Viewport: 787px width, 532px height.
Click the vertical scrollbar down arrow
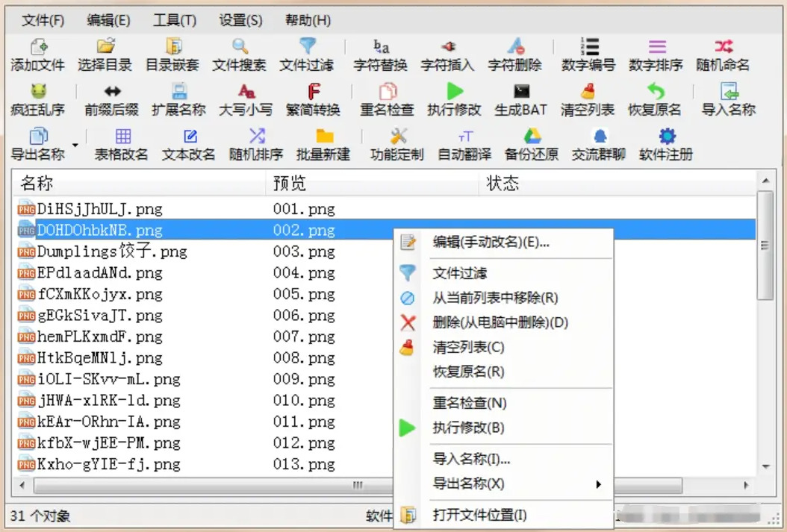click(x=766, y=467)
